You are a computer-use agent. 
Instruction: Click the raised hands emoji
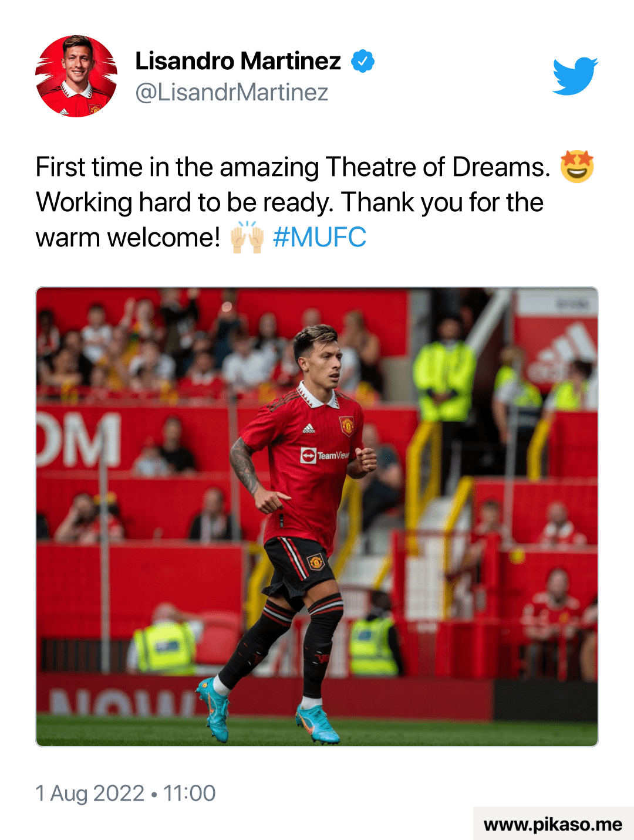(x=247, y=237)
